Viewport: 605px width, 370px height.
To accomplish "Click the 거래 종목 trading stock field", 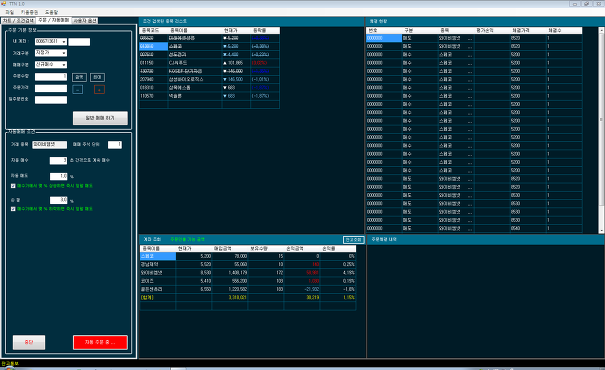I will tap(49, 145).
